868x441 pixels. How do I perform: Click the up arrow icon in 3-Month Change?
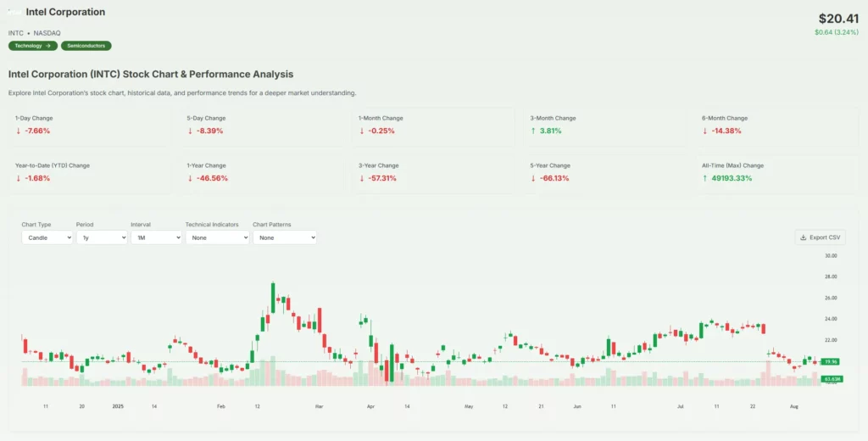coord(533,131)
